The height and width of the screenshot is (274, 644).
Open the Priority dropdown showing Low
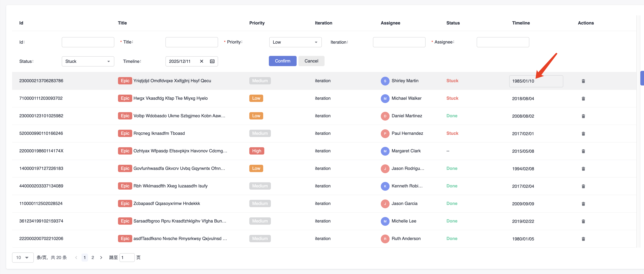pyautogui.click(x=295, y=42)
